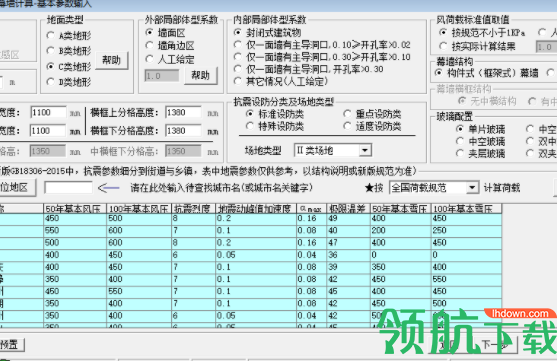This screenshot has height=361, width=557.
Task: Click the αmax column header
Action: pos(311,209)
